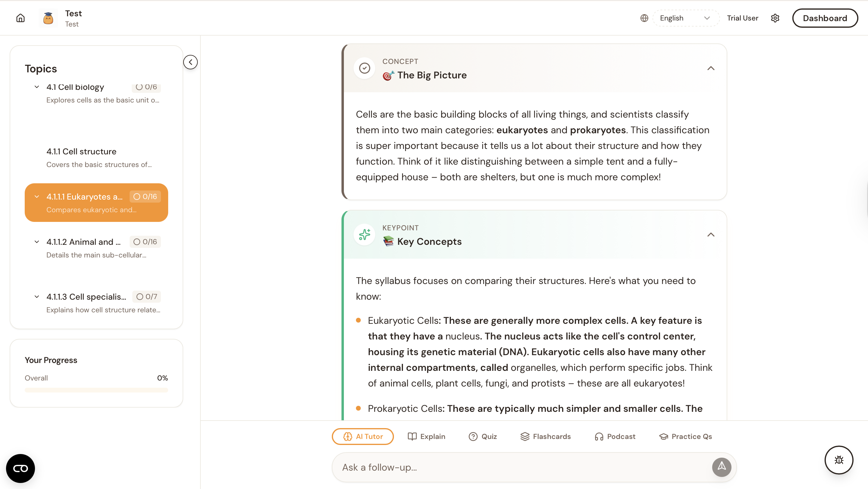Image resolution: width=868 pixels, height=489 pixels.
Task: Send the follow-up message arrow
Action: 722,467
